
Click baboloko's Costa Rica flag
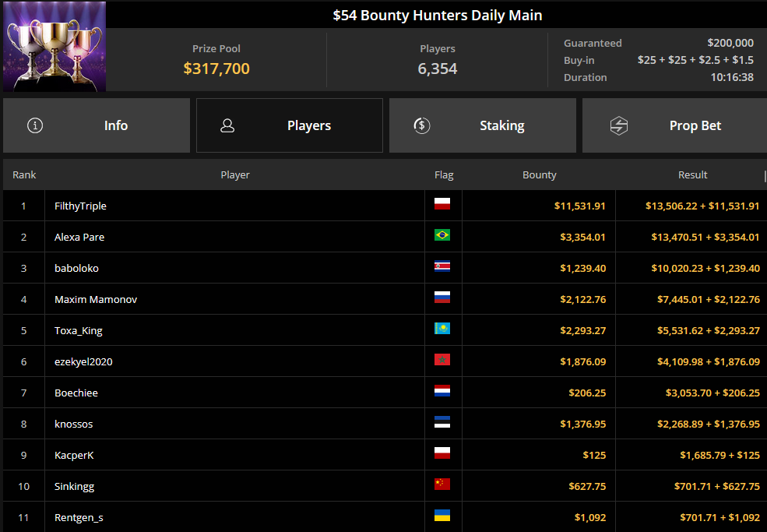(x=442, y=266)
